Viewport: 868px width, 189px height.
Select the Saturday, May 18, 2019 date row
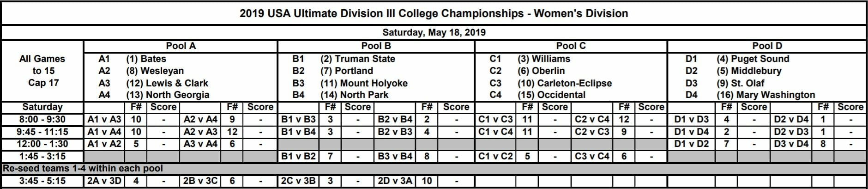(x=434, y=33)
